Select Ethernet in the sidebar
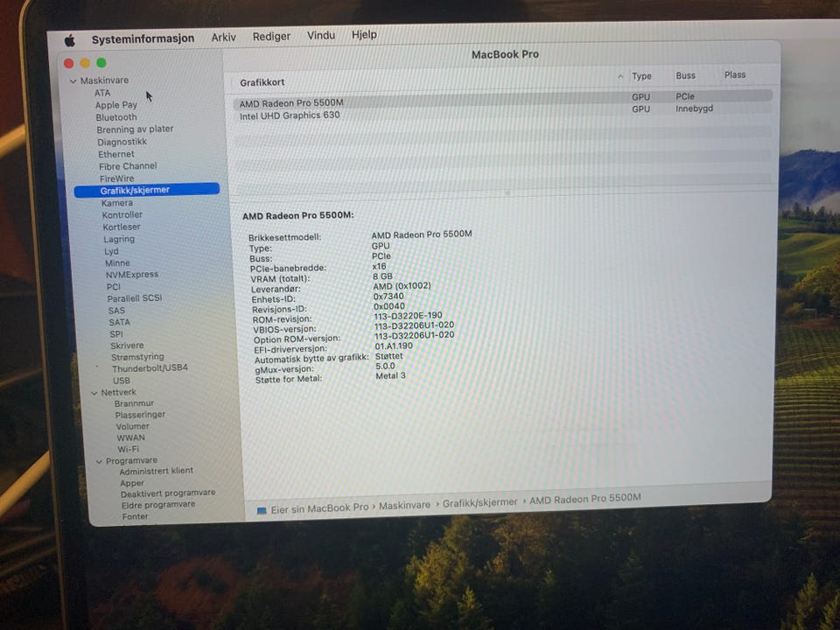This screenshot has height=630, width=840. 116,154
